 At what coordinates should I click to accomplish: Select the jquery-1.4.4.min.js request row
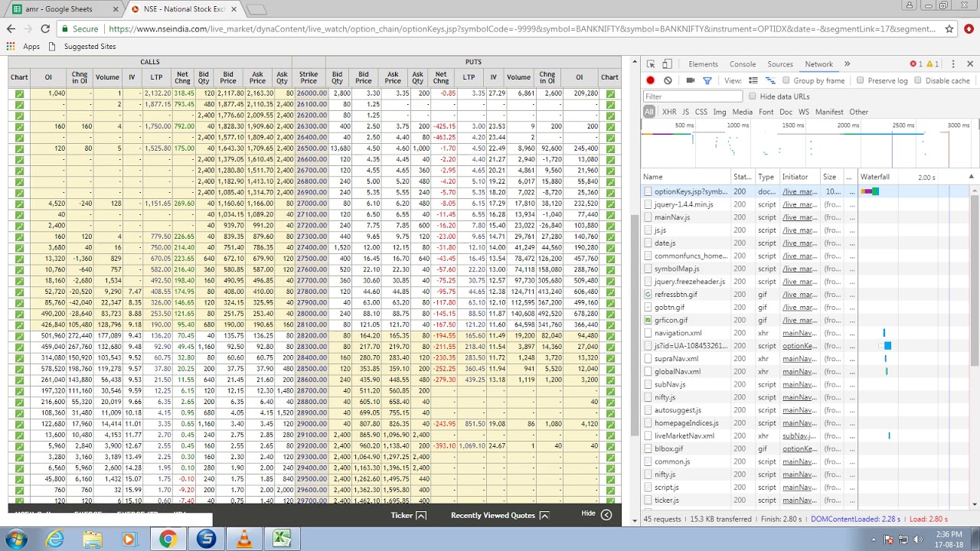click(x=807, y=204)
